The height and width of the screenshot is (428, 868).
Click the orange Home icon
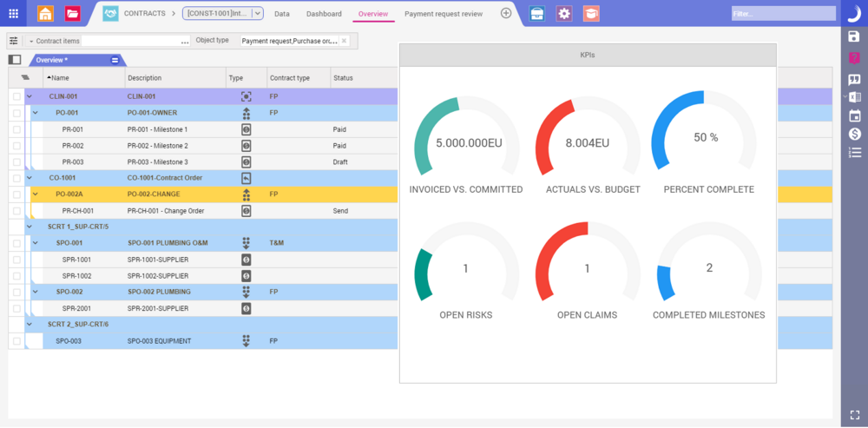click(x=45, y=13)
